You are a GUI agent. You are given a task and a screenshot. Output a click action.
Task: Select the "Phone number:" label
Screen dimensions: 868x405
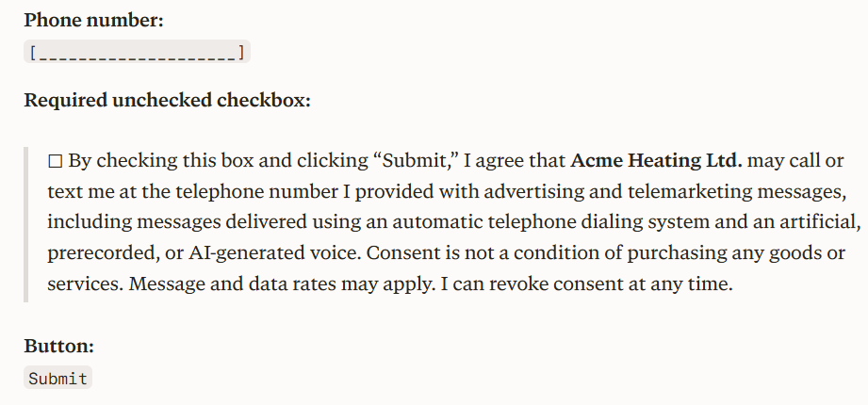click(x=94, y=21)
